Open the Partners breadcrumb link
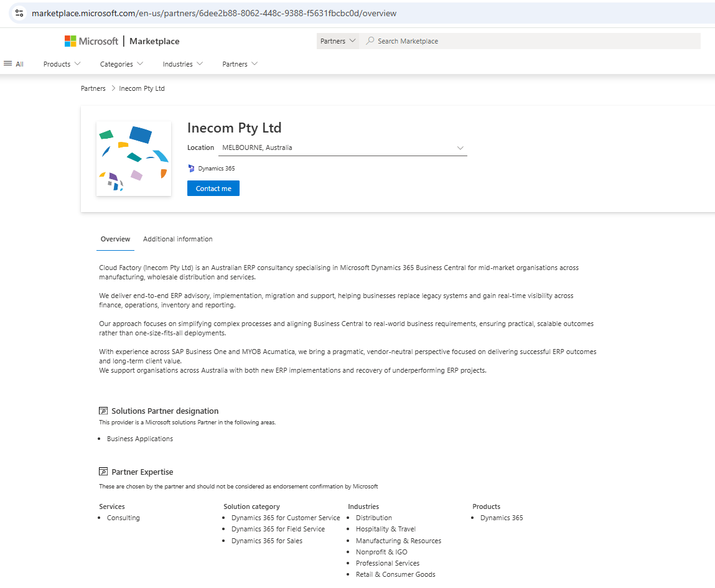This screenshot has width=715, height=588. 93,88
